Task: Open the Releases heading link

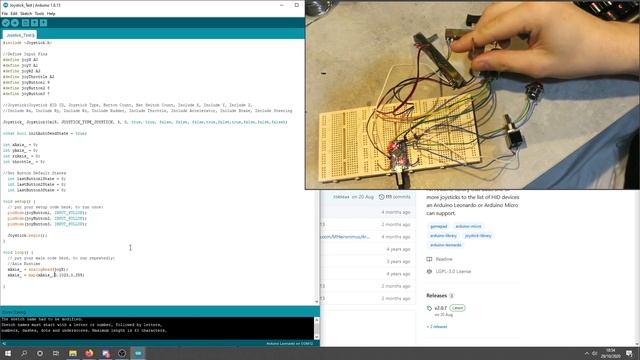Action: pyautogui.click(x=436, y=296)
